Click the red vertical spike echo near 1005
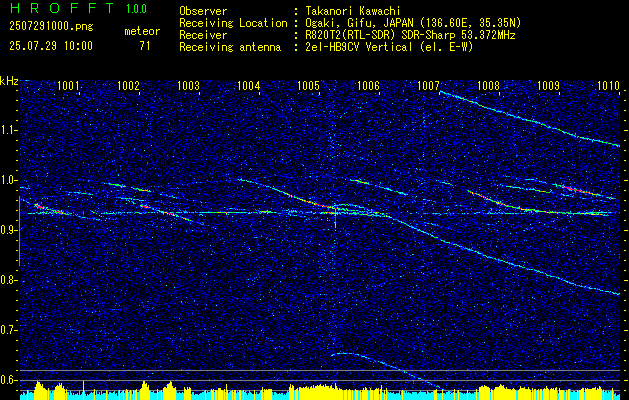The height and width of the screenshot is (400, 629). 335,217
